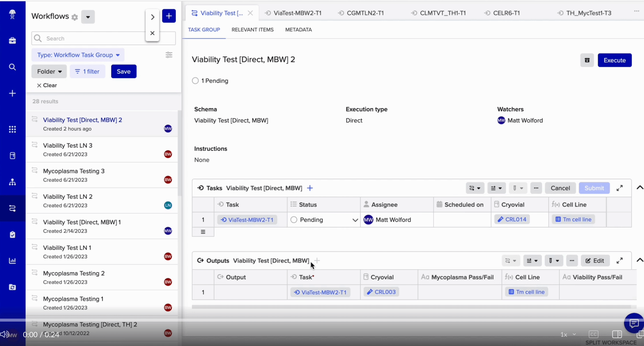Open playback speed 1x dropdown
The image size is (644, 346).
click(568, 335)
